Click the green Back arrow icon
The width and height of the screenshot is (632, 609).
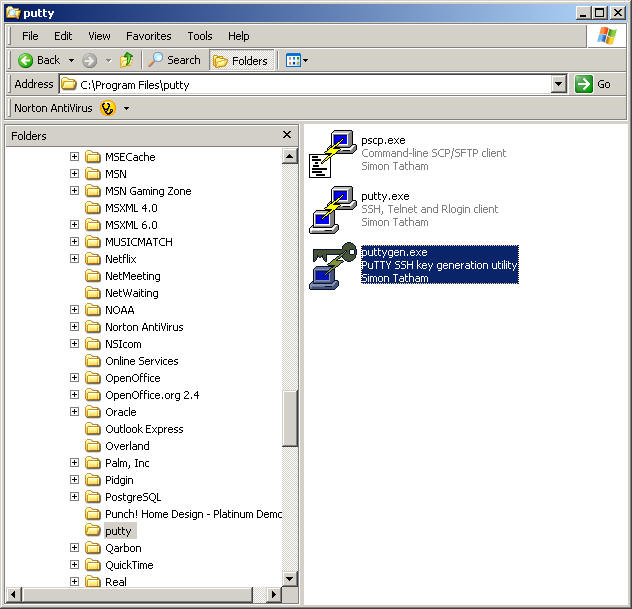click(25, 60)
